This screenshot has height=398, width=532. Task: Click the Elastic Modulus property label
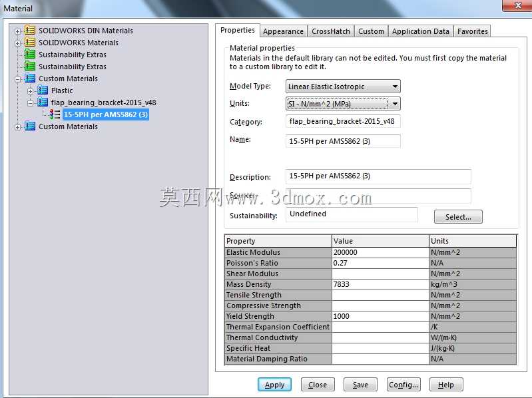[x=253, y=252]
